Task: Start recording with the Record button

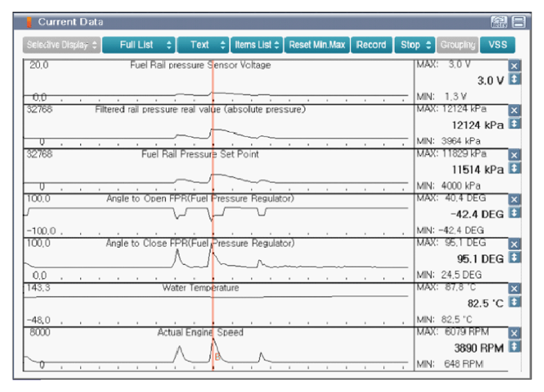Action: 371,45
